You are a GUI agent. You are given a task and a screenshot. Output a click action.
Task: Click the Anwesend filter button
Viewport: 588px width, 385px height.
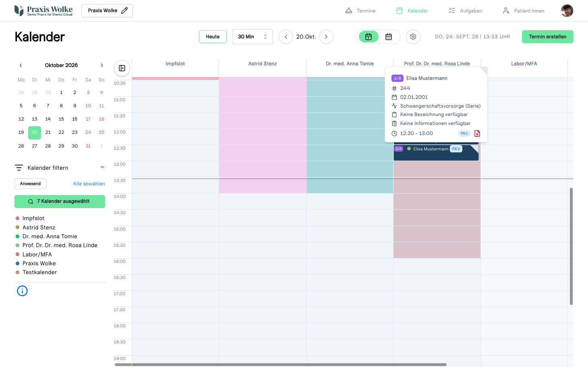pyautogui.click(x=31, y=184)
